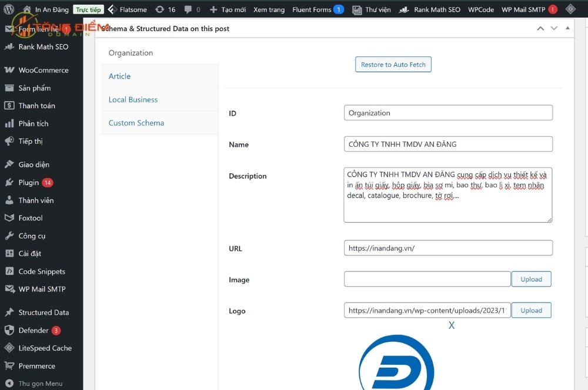Click the ID input field
The height and width of the screenshot is (390, 588).
point(448,113)
